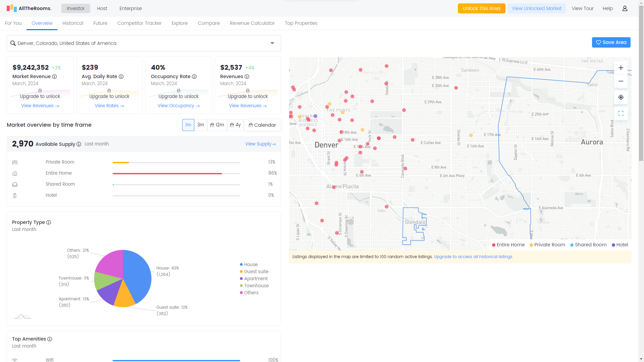Screen dimensions: 644x362
Task: Open Occupancy Rate info icon
Action: click(x=194, y=76)
